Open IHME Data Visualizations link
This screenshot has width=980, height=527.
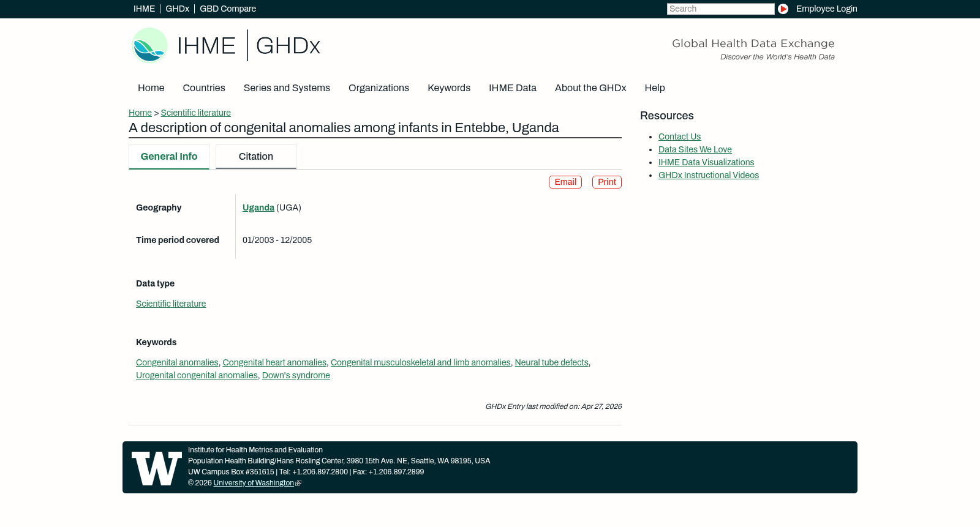[x=706, y=162]
